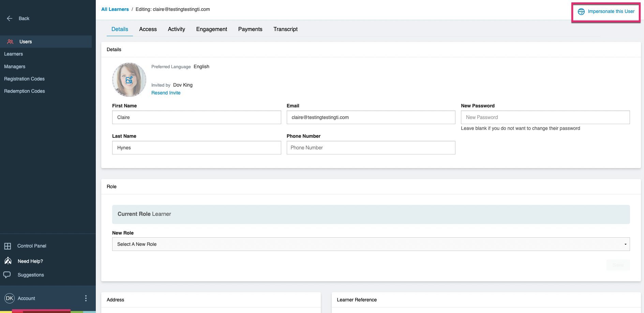Open the Control Panel grid icon
This screenshot has width=644, height=313.
point(8,245)
